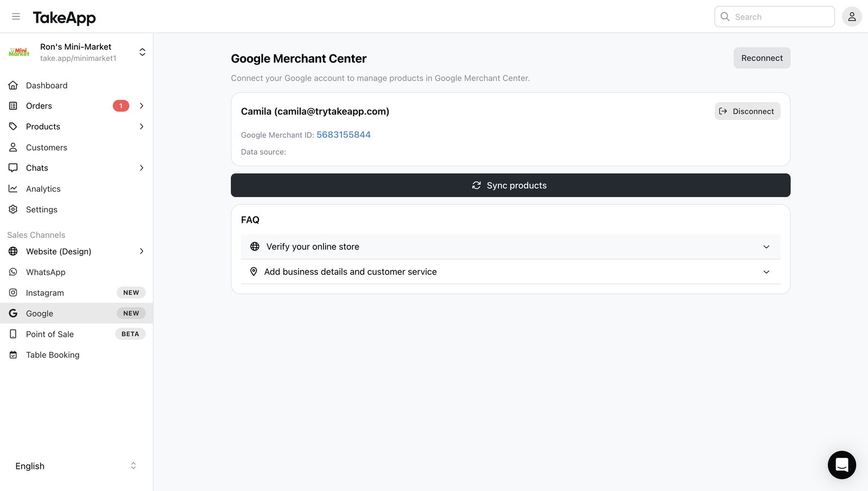868x491 pixels.
Task: Click the Sales Channels section label
Action: [x=36, y=235]
